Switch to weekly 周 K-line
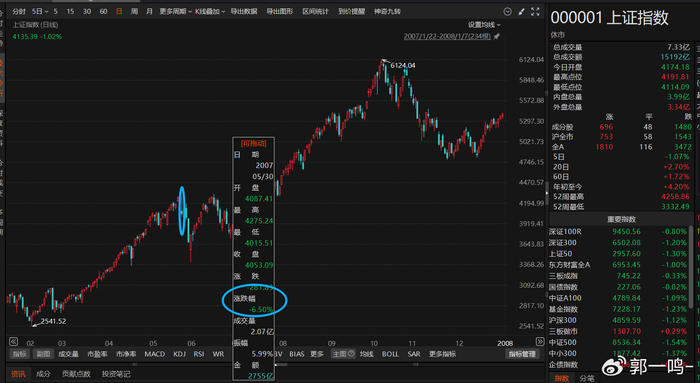Image resolution: width=700 pixels, height=383 pixels. pos(134,12)
